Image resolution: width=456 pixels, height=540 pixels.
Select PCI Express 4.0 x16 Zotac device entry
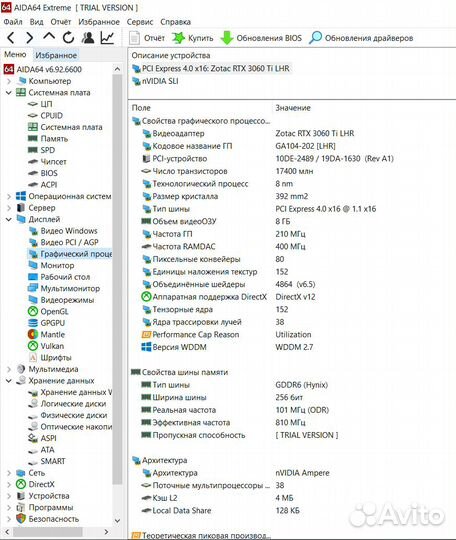coord(211,69)
